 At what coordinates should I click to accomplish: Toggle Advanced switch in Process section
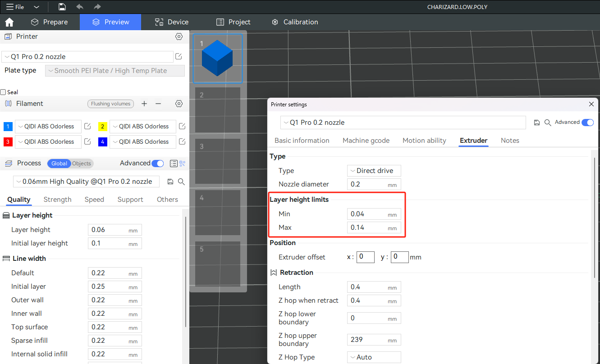(x=157, y=164)
